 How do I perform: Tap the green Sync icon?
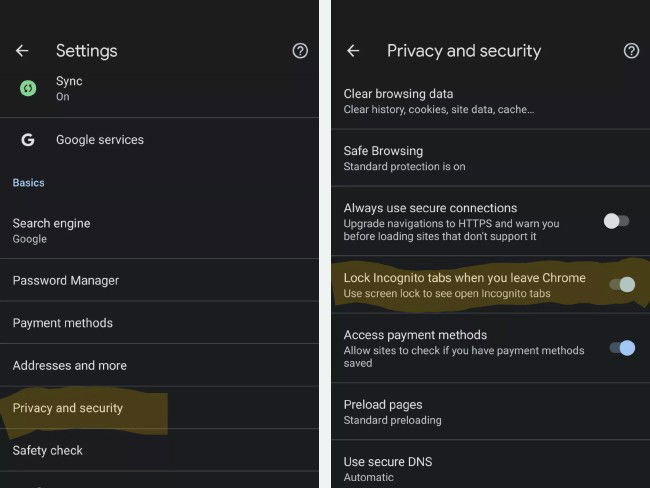(28, 88)
